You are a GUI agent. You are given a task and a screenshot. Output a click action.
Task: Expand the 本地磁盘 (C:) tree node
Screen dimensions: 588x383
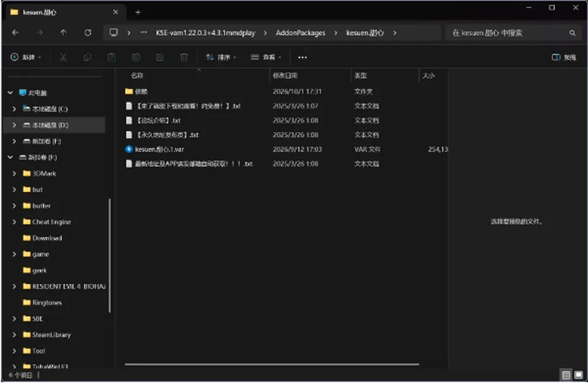[x=14, y=109]
